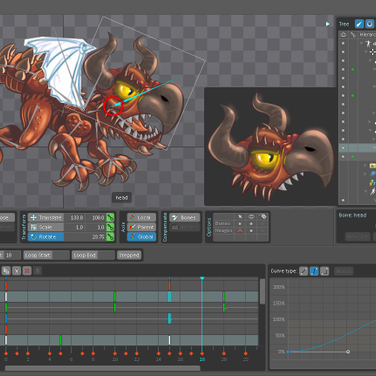The width and height of the screenshot is (376, 376).
Task: Click the tag icon in the Options header
Action: (x=263, y=217)
